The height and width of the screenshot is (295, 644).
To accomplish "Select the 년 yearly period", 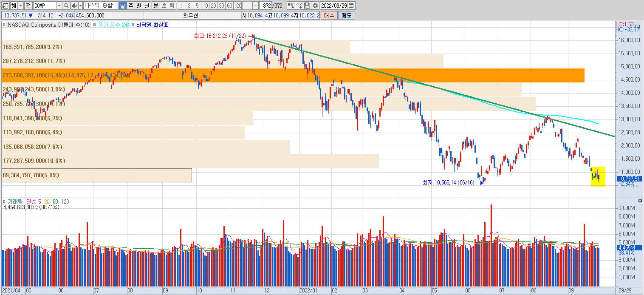I will [x=147, y=6].
